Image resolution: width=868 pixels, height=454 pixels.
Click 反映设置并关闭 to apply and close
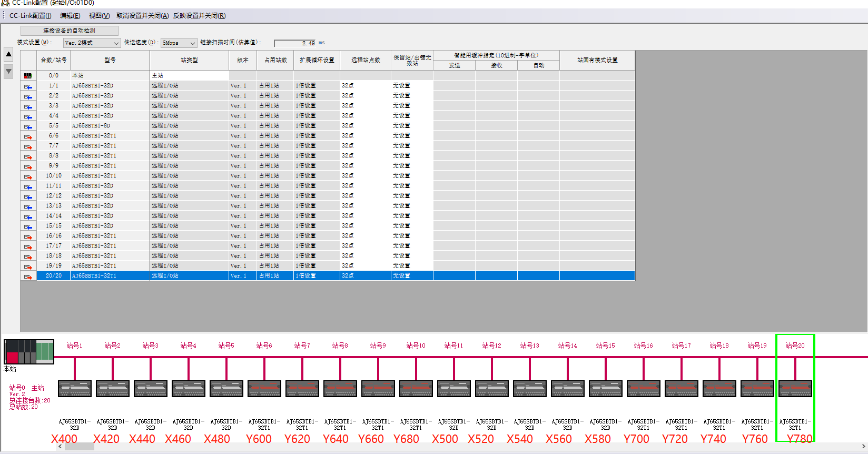tap(199, 16)
